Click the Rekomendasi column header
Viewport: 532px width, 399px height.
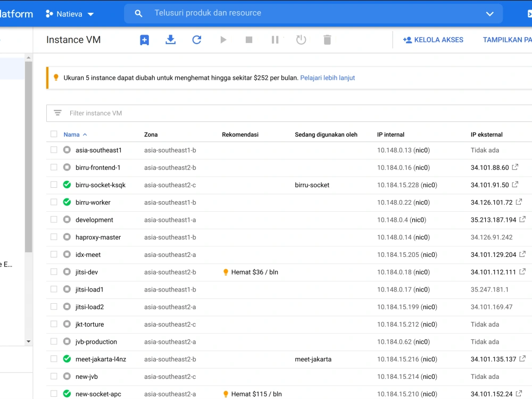tap(240, 135)
